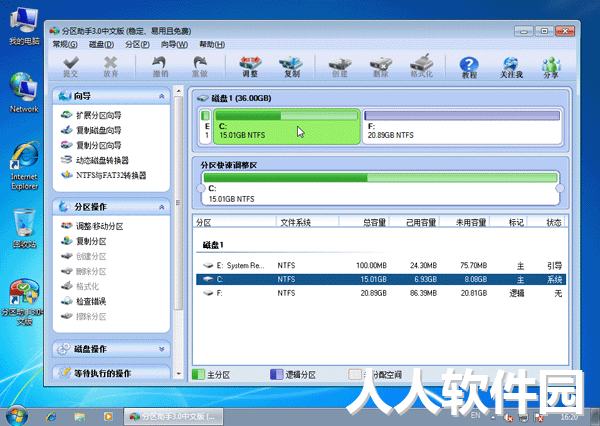Click the 总容量 column header

click(x=364, y=222)
